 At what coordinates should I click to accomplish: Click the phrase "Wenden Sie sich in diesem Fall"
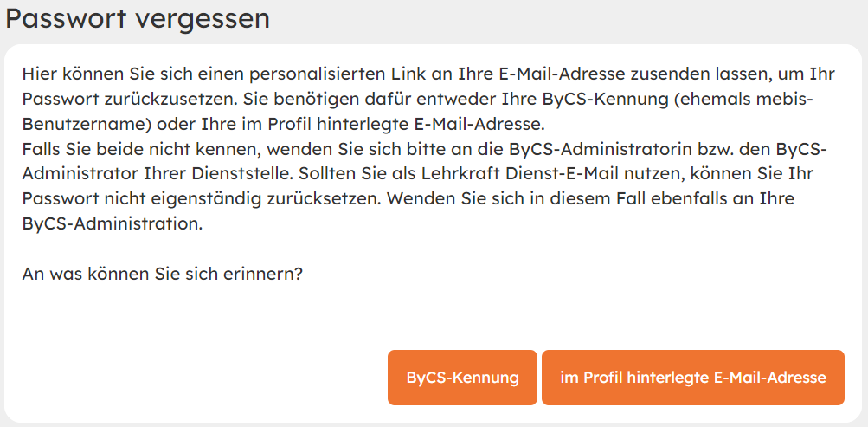tap(492, 198)
